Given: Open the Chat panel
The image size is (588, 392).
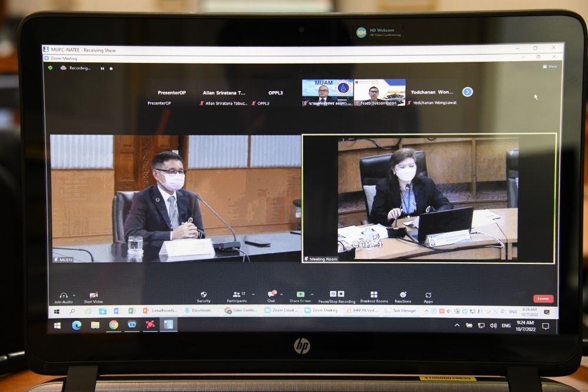Looking at the screenshot, I should tap(271, 296).
